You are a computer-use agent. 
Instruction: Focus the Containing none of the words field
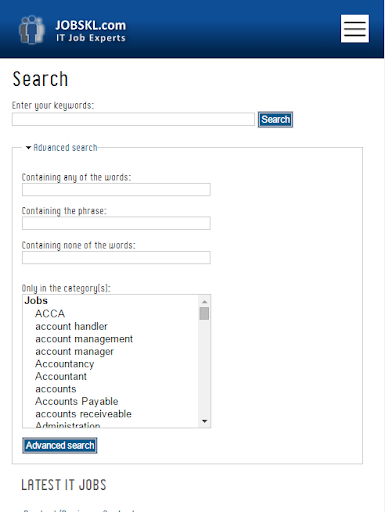(x=116, y=258)
